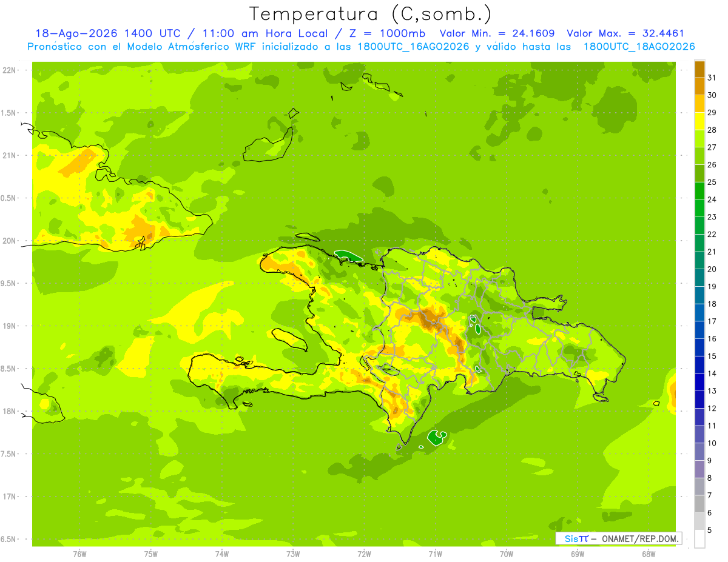
Task: Click the '9.5N' latitude label
Action: pyautogui.click(x=8, y=283)
